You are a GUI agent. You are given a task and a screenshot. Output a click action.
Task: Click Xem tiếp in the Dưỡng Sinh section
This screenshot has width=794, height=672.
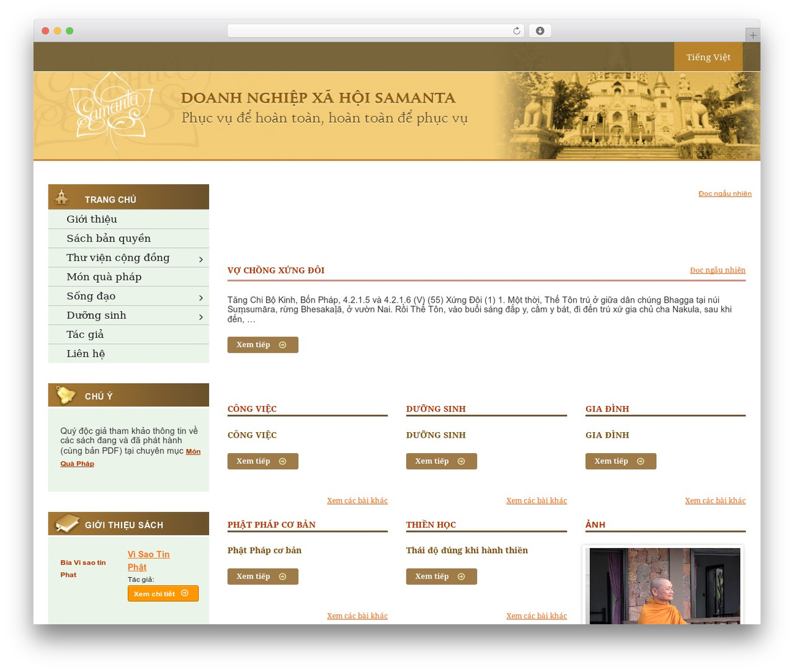point(441,461)
